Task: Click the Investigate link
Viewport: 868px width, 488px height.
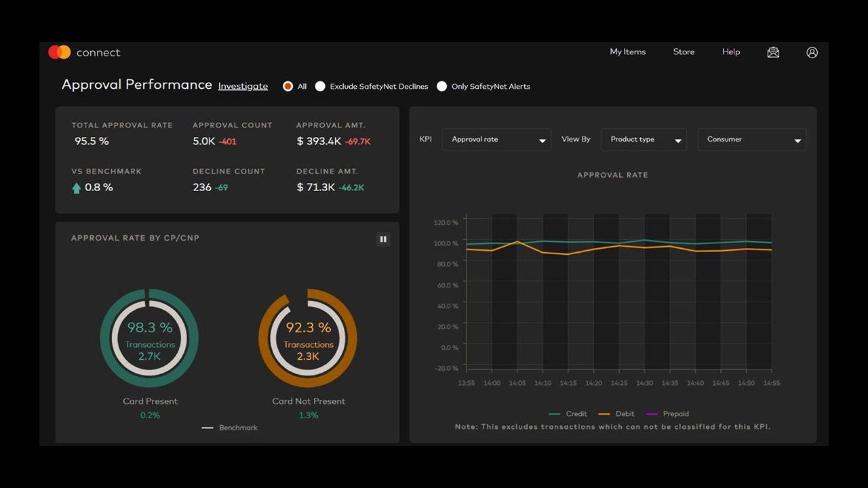Action: coord(243,86)
